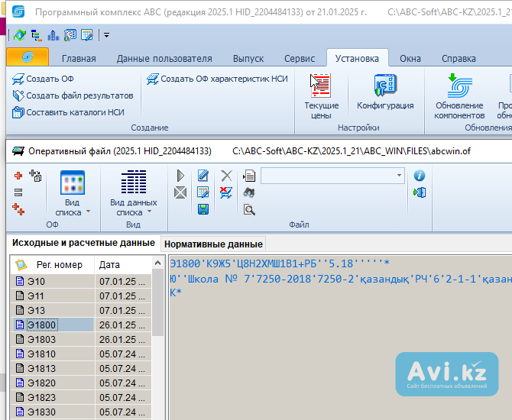Screen dimensions: 512x420
Task: Switch to the Главная ribbon tab
Action: [x=79, y=59]
